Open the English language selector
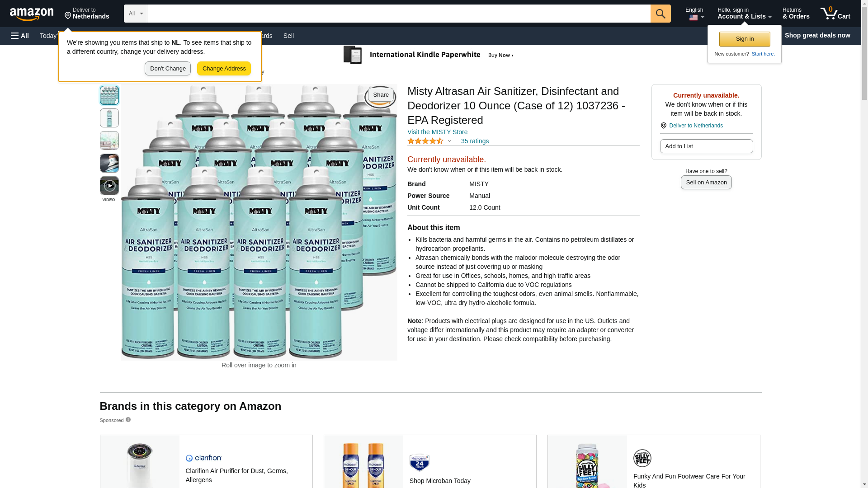 click(694, 14)
